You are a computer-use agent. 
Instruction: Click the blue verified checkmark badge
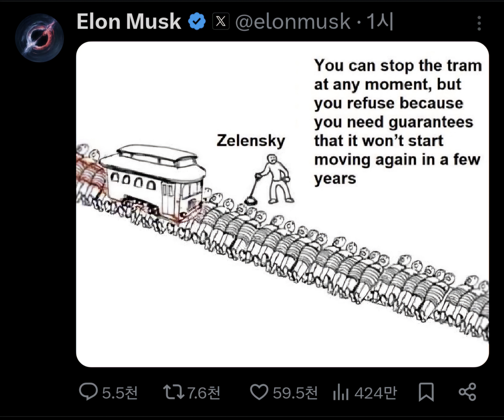[197, 22]
